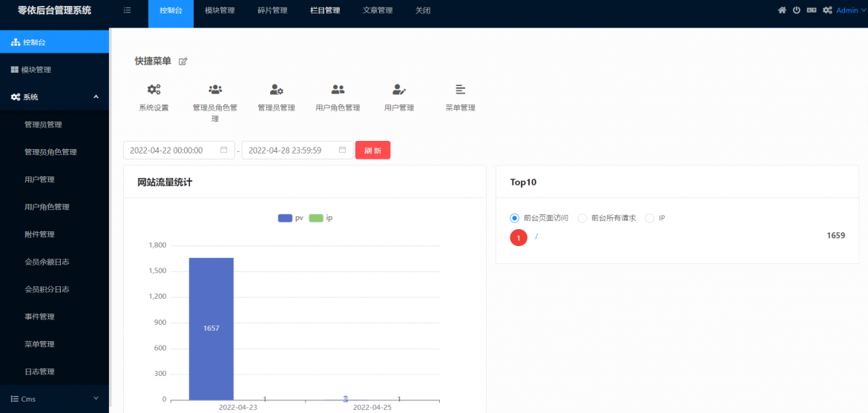
Task: Switch to 模块管理 top tab
Action: tap(220, 10)
